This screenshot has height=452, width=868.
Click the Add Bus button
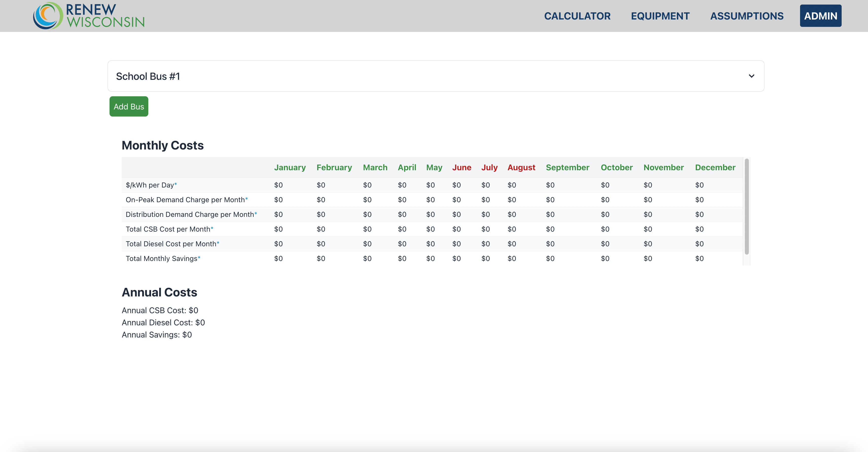pos(129,106)
